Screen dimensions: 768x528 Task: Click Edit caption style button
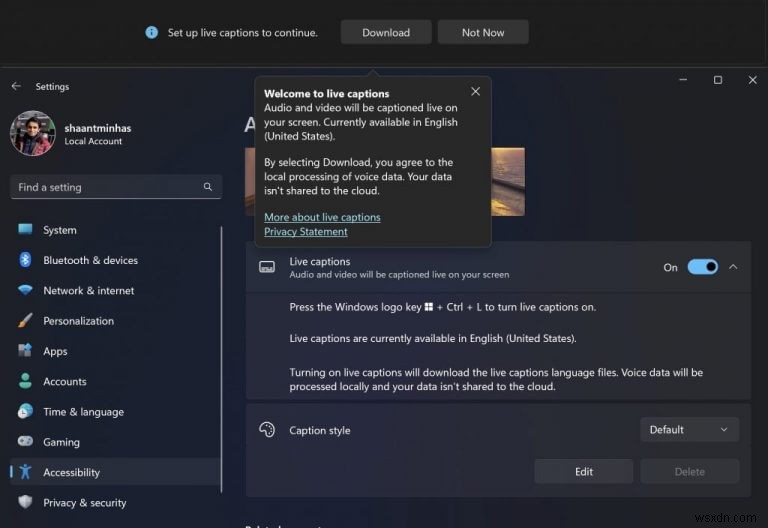(x=583, y=471)
